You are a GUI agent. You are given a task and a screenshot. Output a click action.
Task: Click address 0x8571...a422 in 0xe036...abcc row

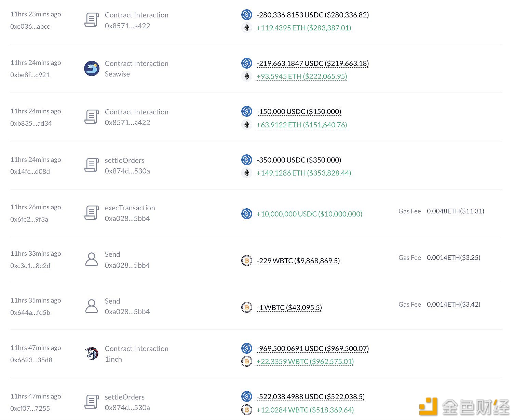tap(127, 26)
